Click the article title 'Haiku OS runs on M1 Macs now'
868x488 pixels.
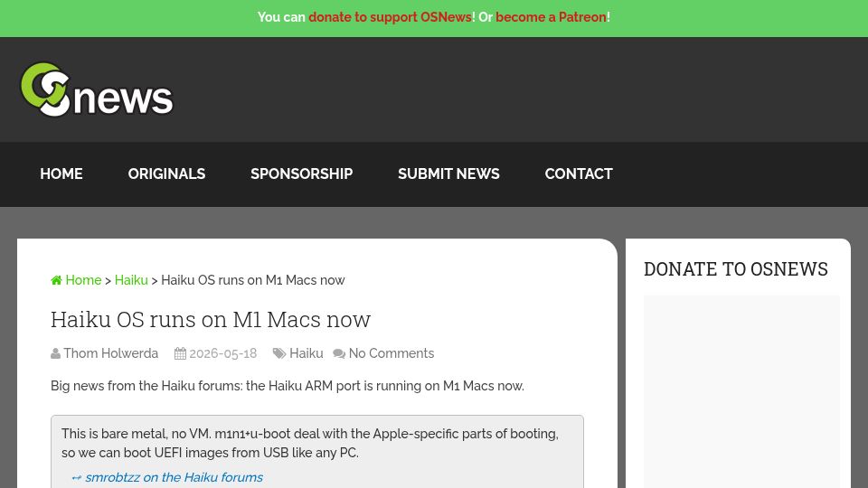click(x=211, y=319)
